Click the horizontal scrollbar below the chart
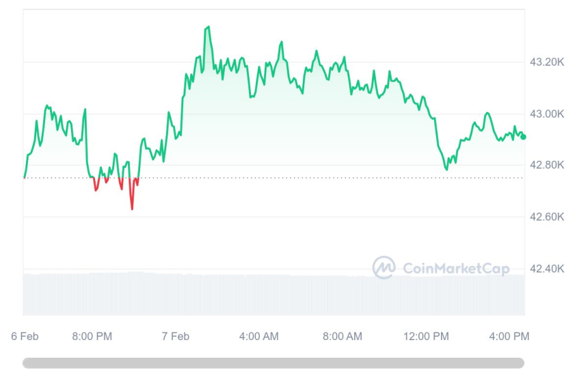588x392 pixels. pyautogui.click(x=273, y=363)
